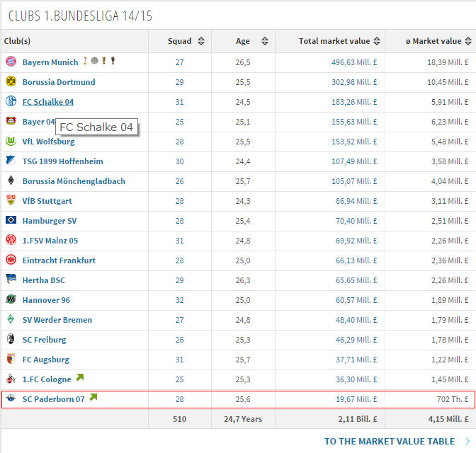Screen dimensions: 476x453
Task: Click the Eintracht Frankfurt crest icon
Action: (x=11, y=260)
